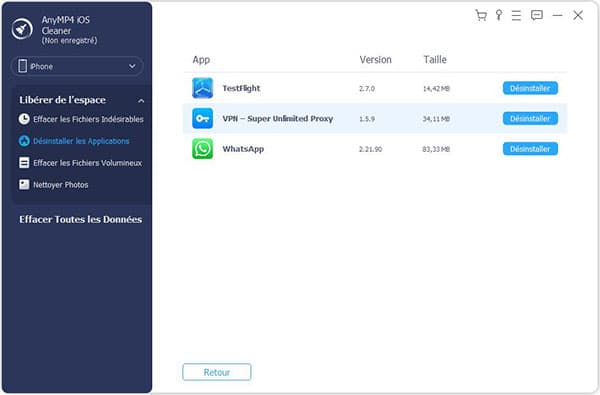Click the Effacer les Fichiers Volumineux icon
The height and width of the screenshot is (395, 600).
tap(24, 163)
